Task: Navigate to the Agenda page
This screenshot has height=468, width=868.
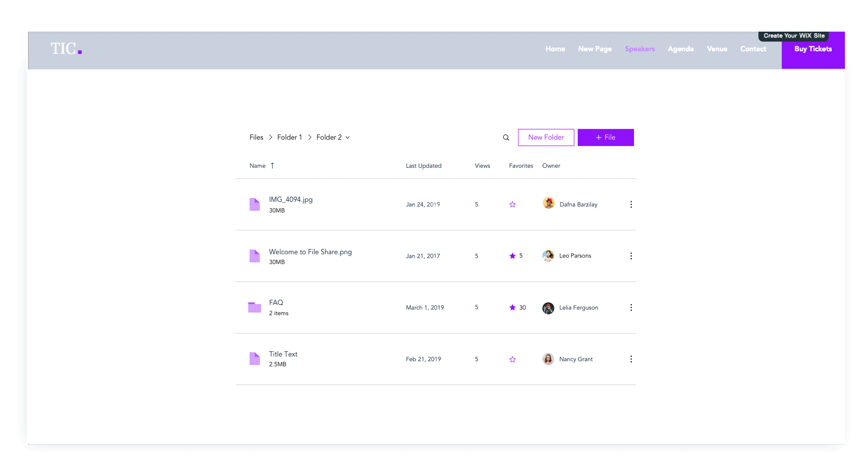Action: tap(680, 49)
